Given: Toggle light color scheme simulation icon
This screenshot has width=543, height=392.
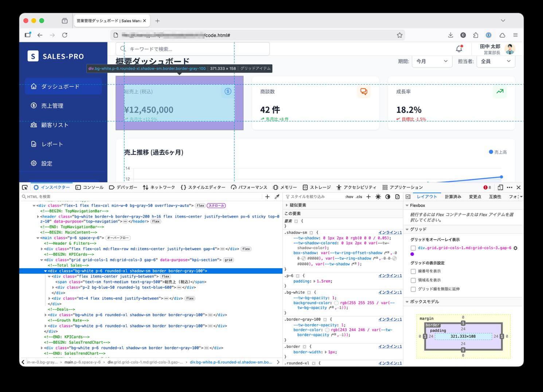Looking at the screenshot, I should coord(378,197).
